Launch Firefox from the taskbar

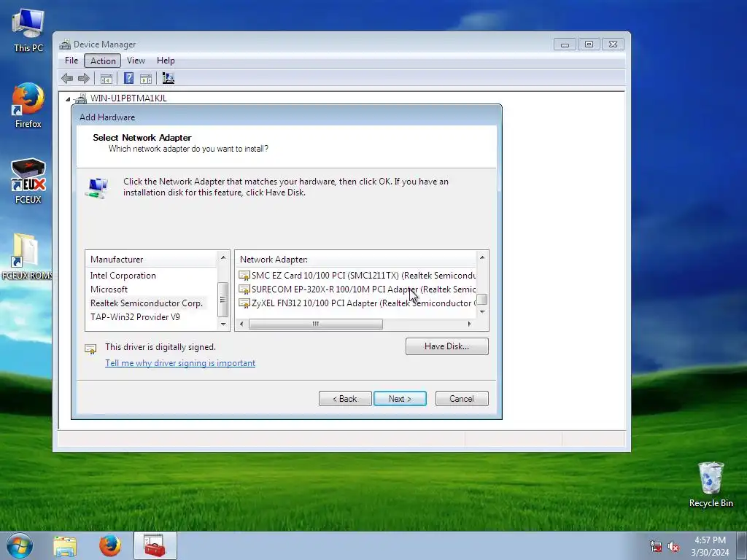point(109,545)
